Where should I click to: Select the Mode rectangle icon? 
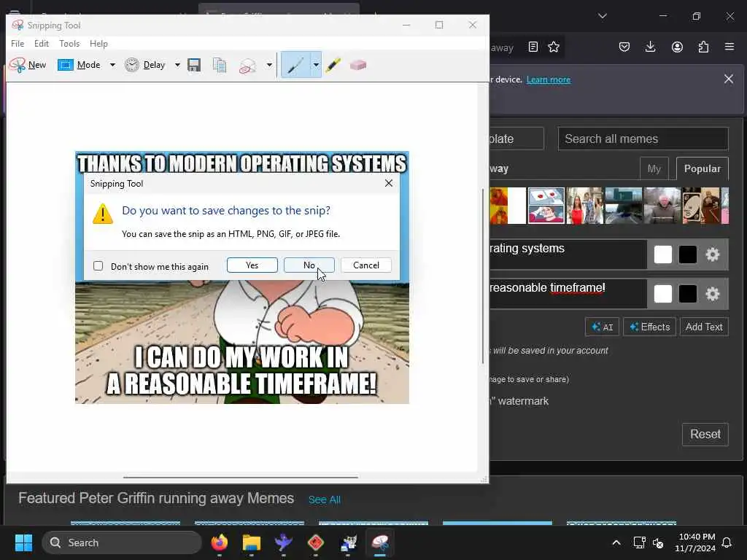coord(65,65)
